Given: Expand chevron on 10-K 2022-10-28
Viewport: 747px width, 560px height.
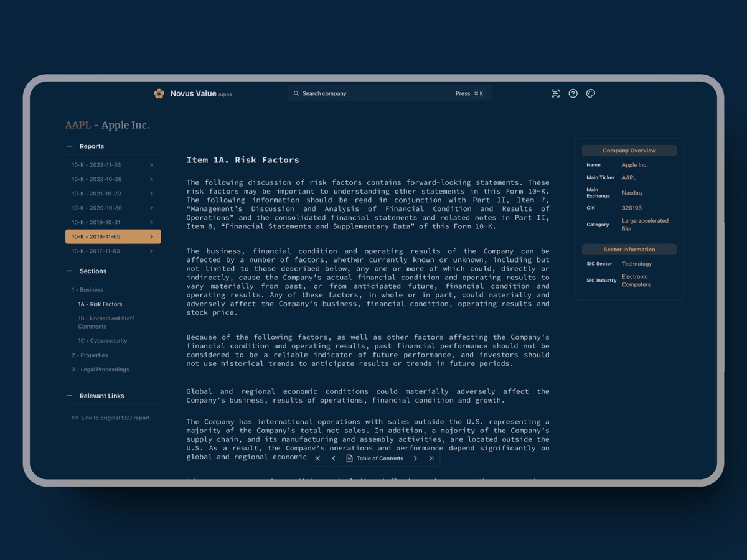Looking at the screenshot, I should 151,179.
